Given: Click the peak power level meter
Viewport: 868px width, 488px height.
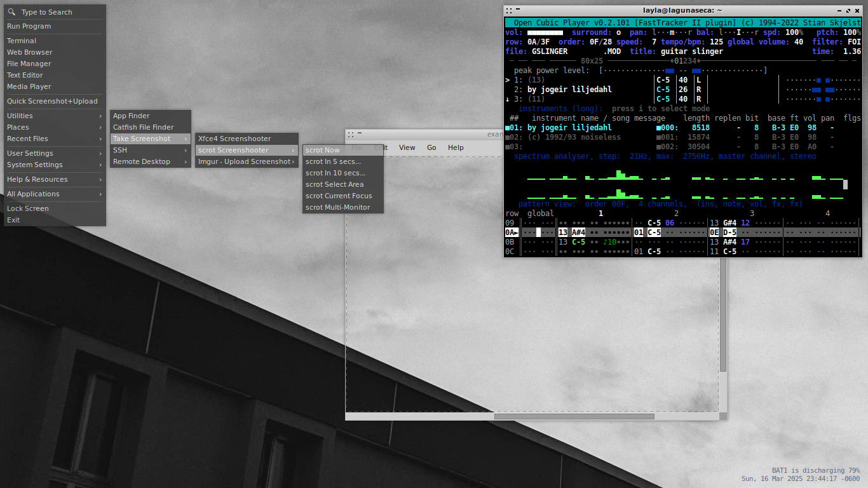Looking at the screenshot, I should pyautogui.click(x=683, y=71).
